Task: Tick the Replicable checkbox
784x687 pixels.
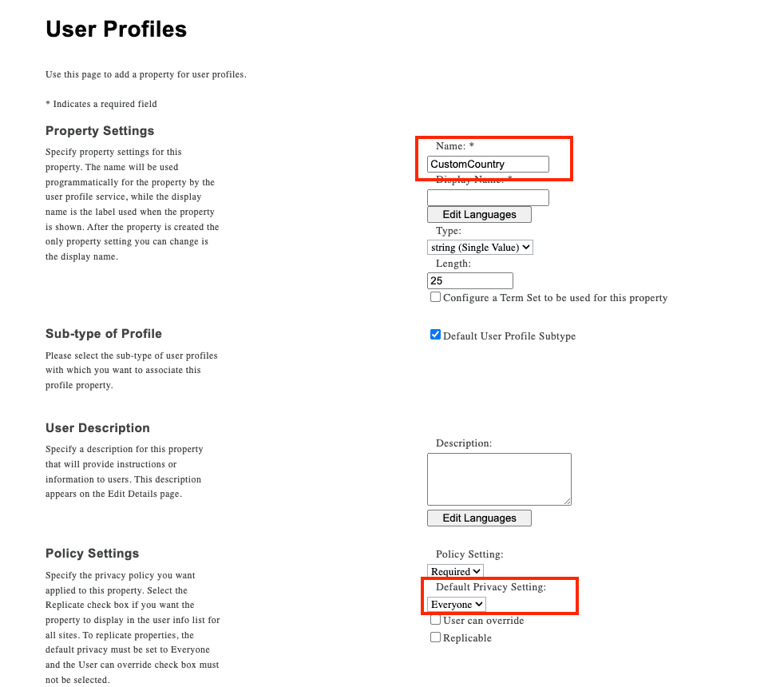Action: click(x=435, y=637)
